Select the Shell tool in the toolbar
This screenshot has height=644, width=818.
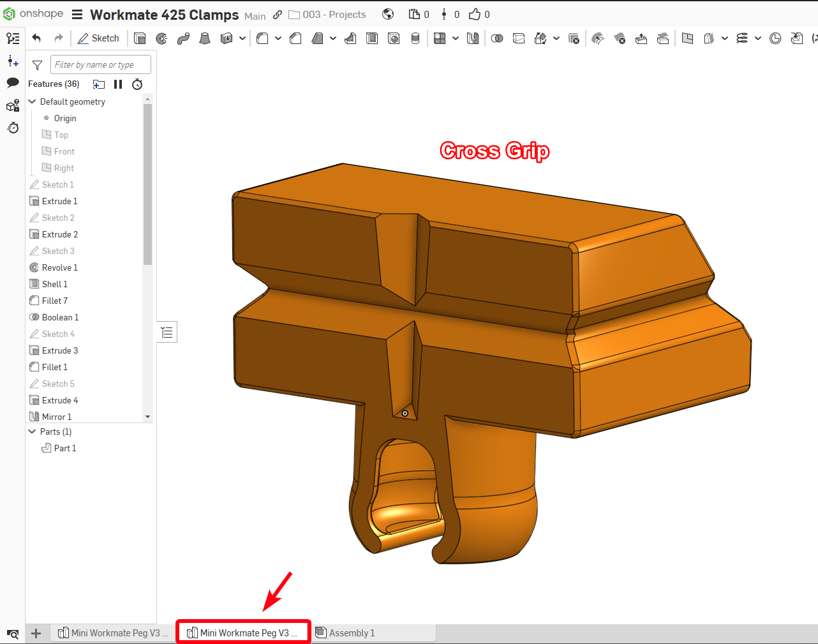(372, 38)
